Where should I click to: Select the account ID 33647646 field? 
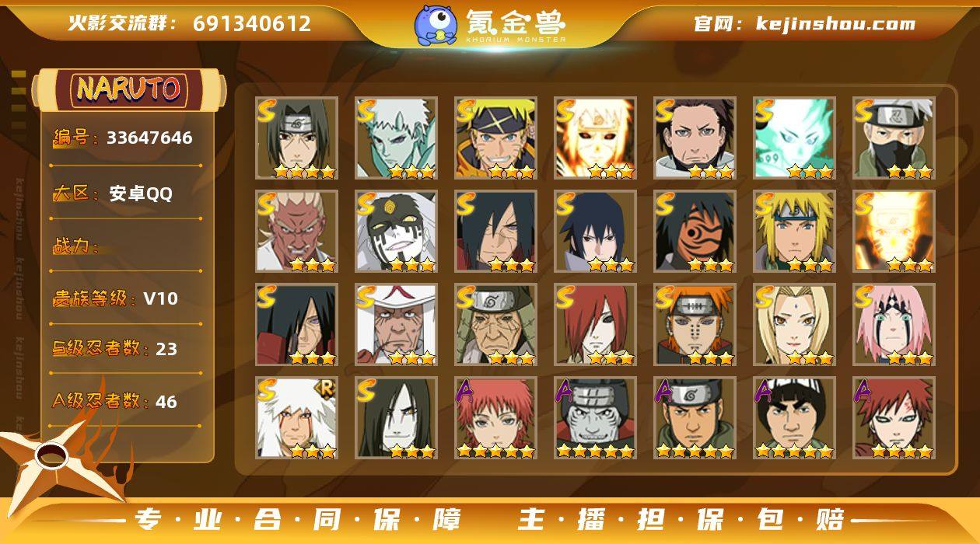tap(126, 138)
